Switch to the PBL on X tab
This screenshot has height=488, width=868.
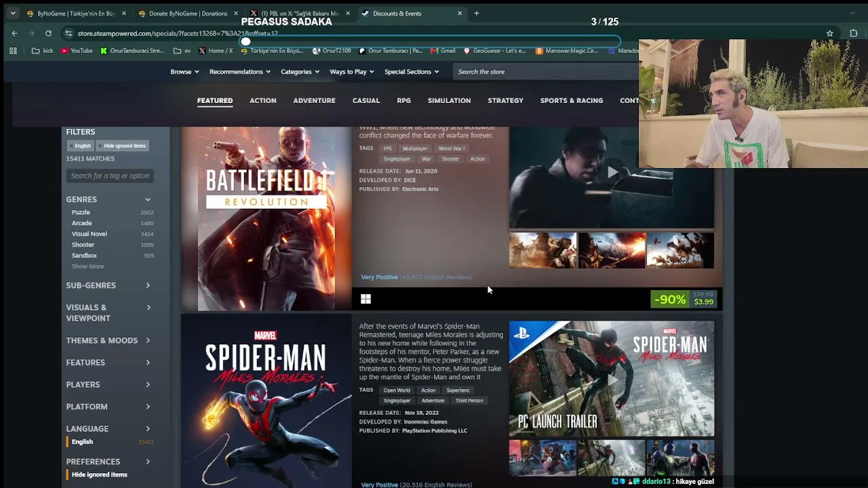(x=300, y=14)
